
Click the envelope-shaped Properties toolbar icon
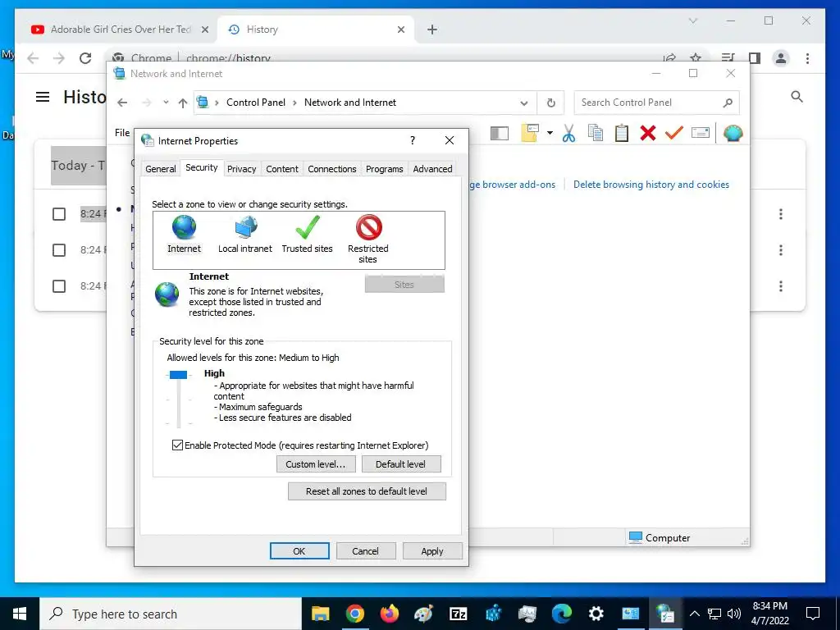pyautogui.click(x=701, y=133)
